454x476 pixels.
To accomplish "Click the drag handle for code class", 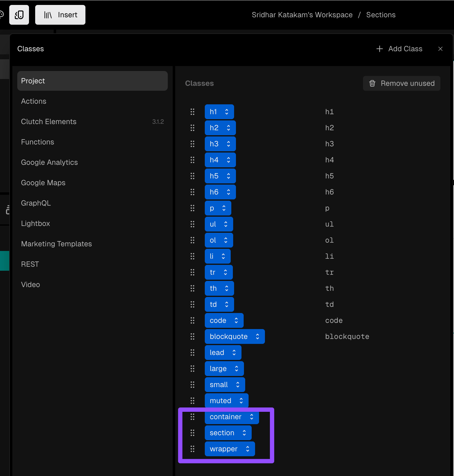I will (192, 320).
